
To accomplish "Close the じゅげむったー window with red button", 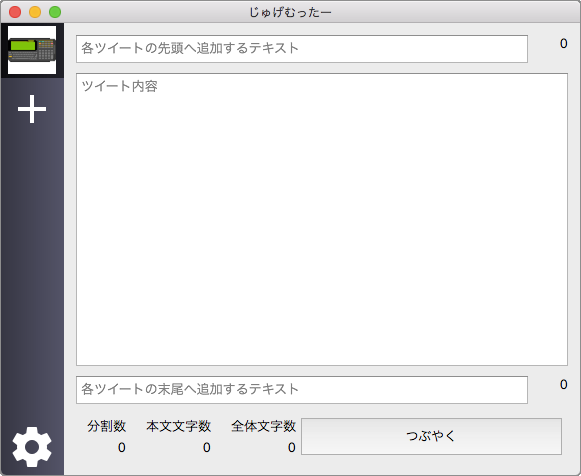I will pyautogui.click(x=15, y=12).
